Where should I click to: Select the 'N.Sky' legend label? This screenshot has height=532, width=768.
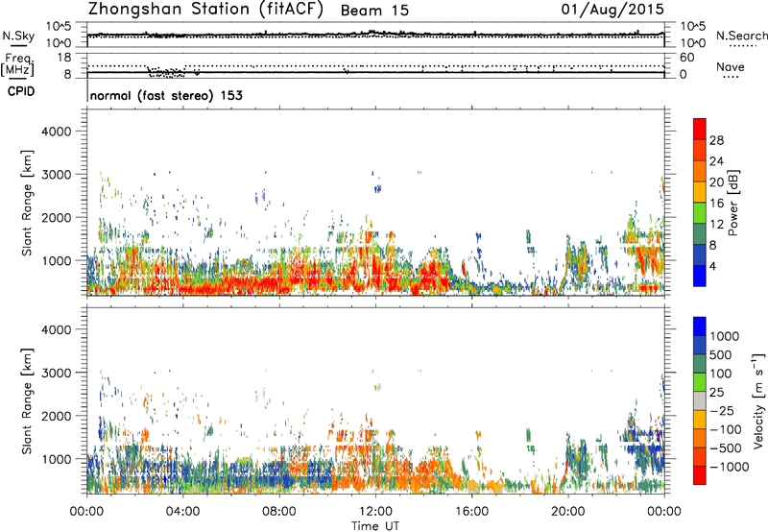[18, 36]
